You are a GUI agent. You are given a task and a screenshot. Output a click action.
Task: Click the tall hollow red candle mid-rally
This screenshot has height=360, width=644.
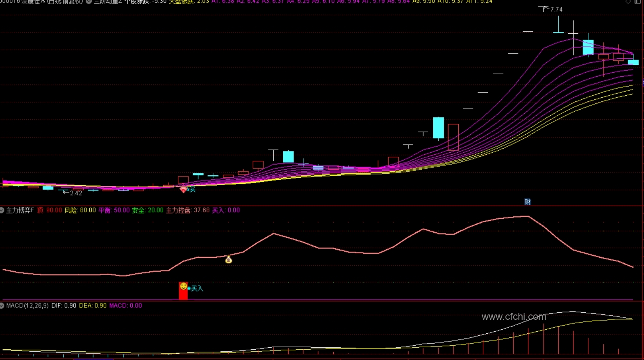pyautogui.click(x=453, y=137)
